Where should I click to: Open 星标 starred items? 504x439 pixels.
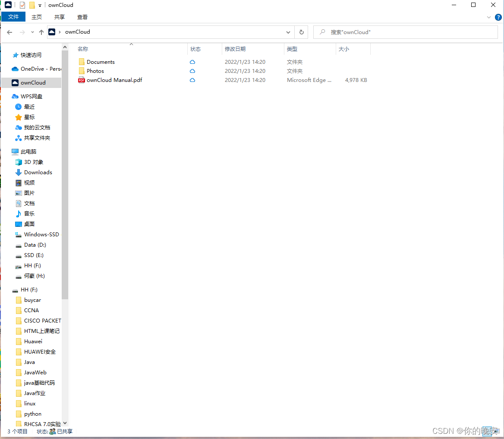(29, 117)
